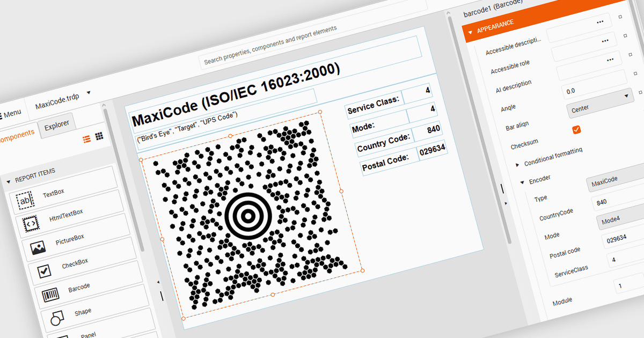Collapse the APPEARANCE properties section

coord(470,32)
